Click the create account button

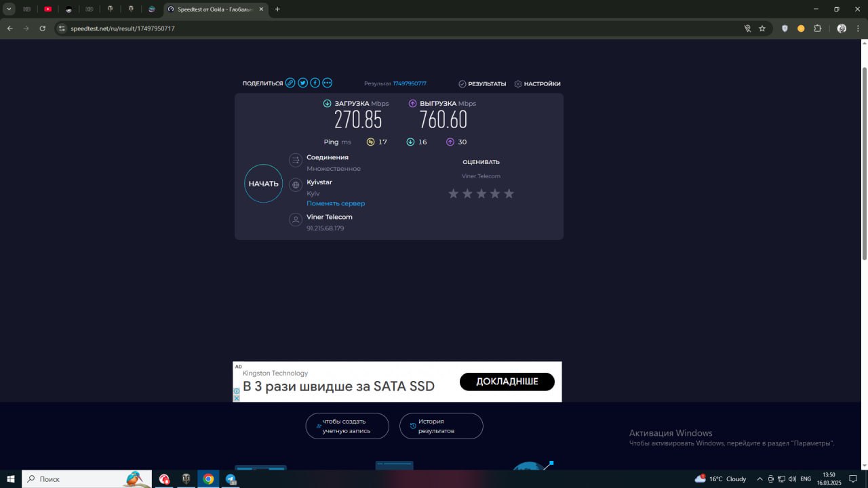tap(347, 426)
